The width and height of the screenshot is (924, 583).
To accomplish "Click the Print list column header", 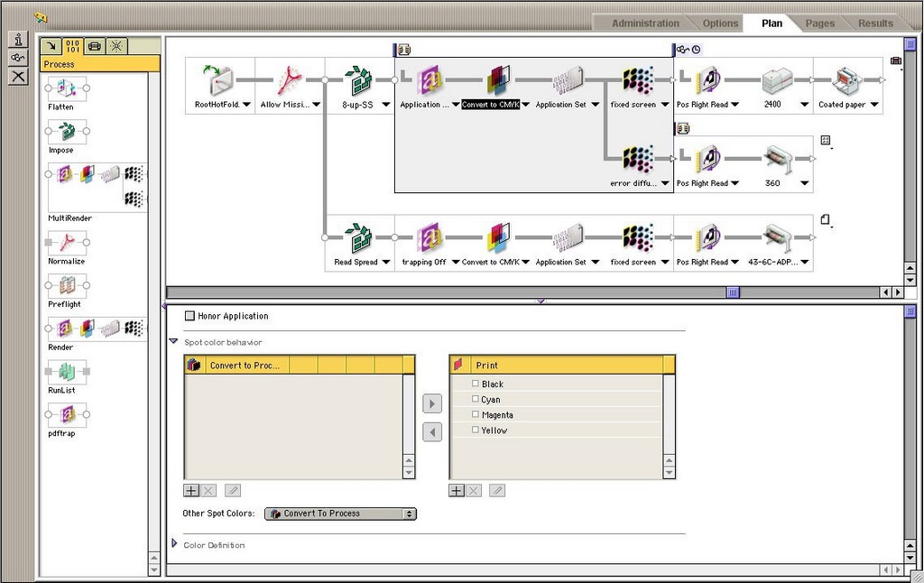I will pos(559,365).
